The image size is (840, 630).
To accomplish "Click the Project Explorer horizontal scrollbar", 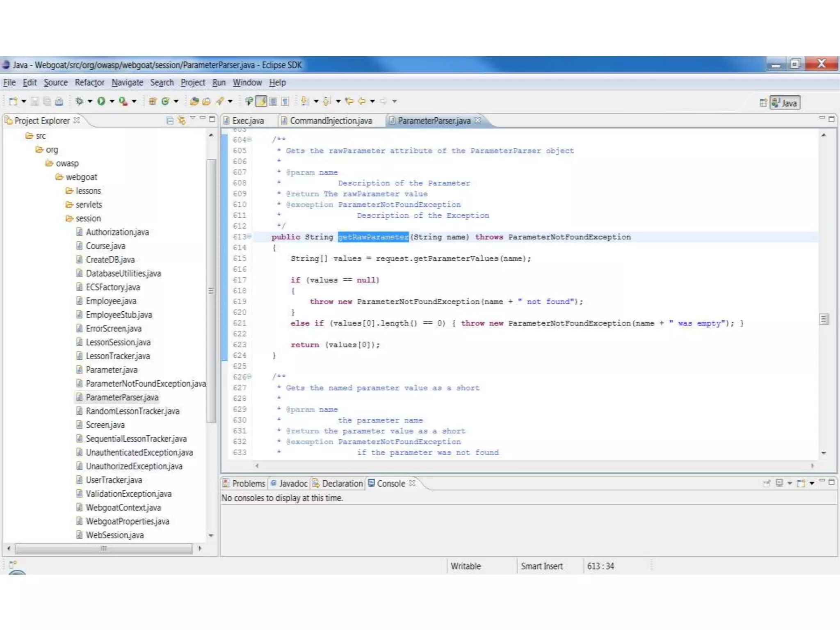I will [103, 548].
